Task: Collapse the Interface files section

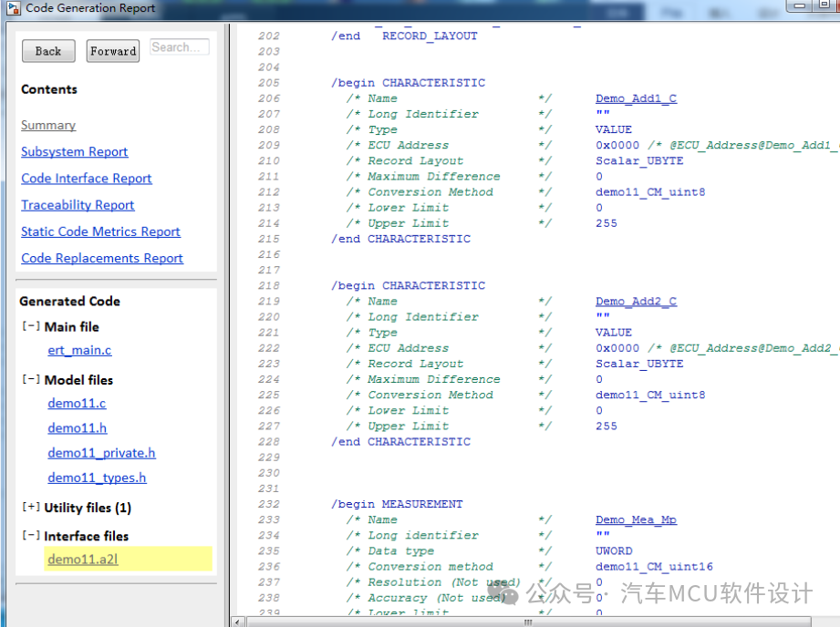Action: click(x=30, y=535)
